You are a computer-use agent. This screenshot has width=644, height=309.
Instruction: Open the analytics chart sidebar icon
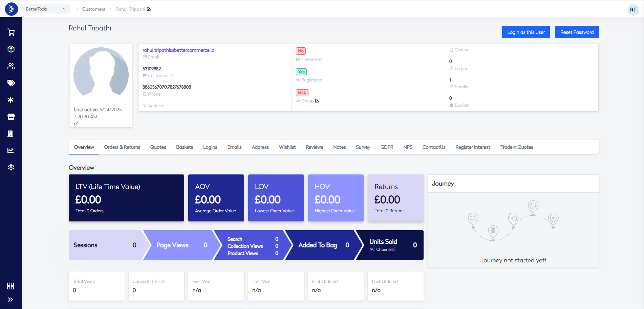11,150
